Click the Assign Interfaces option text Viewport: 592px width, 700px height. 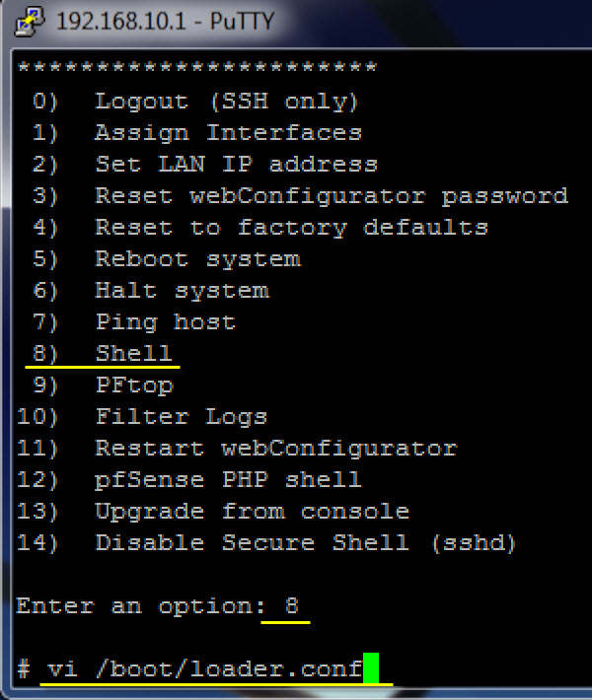click(x=228, y=132)
